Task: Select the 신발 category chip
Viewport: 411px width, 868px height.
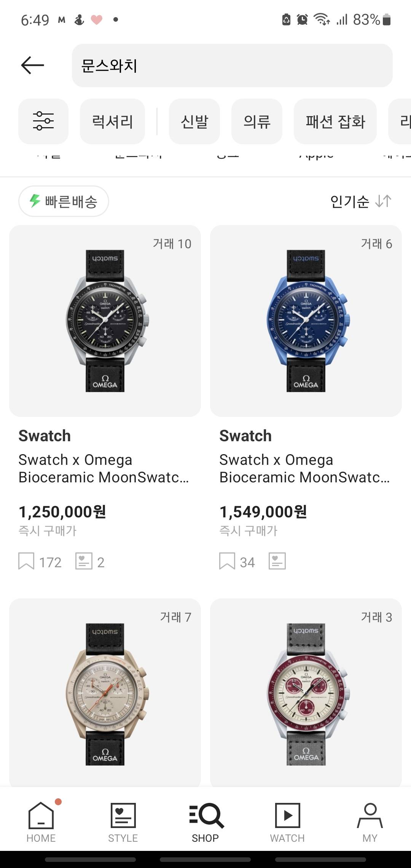Action: [194, 121]
